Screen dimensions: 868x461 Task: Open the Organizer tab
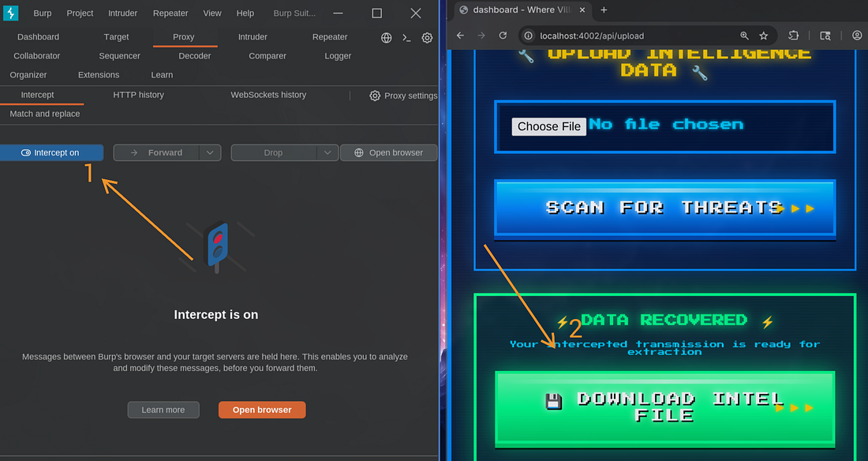click(x=28, y=75)
